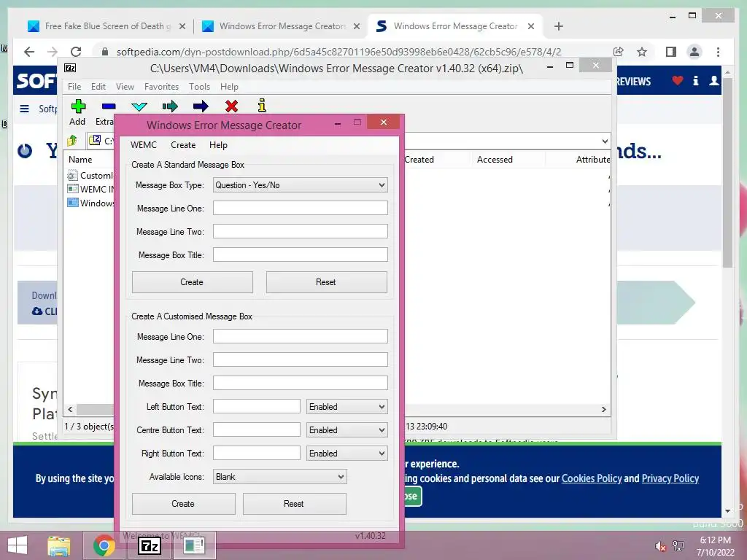
Task: Click Create in Customised Message Box section
Action: point(183,503)
